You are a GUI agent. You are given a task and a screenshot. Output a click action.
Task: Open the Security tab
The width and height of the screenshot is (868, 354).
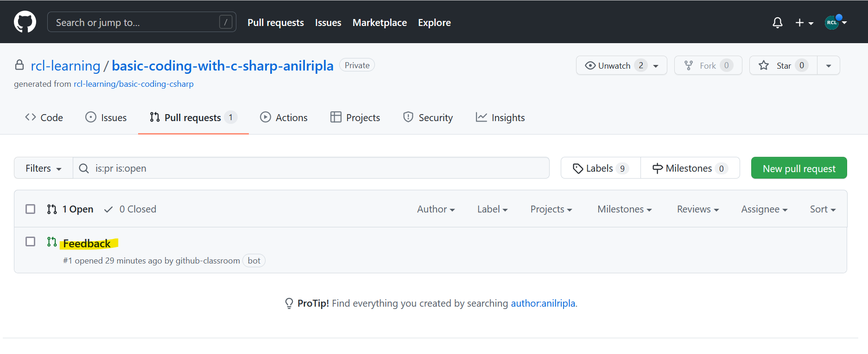point(428,117)
